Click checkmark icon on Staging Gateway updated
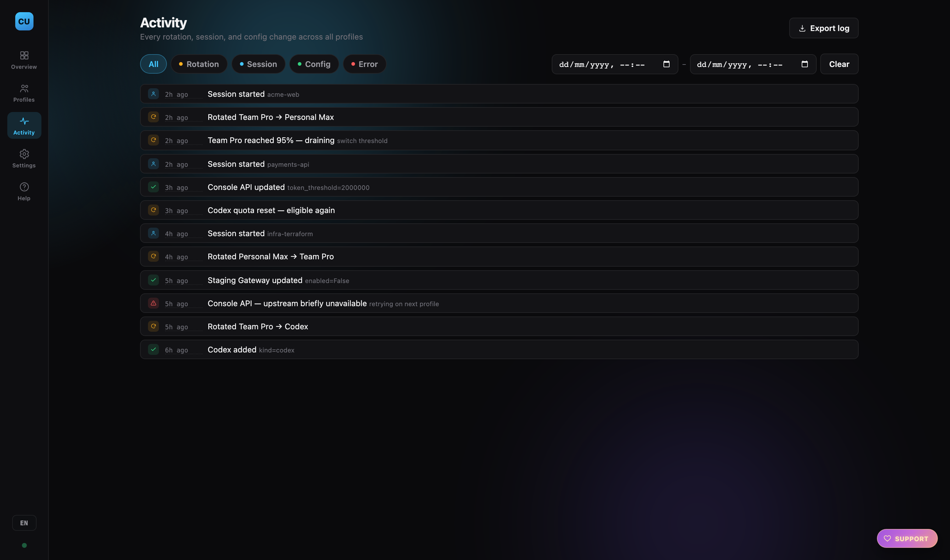950x560 pixels. click(x=153, y=280)
